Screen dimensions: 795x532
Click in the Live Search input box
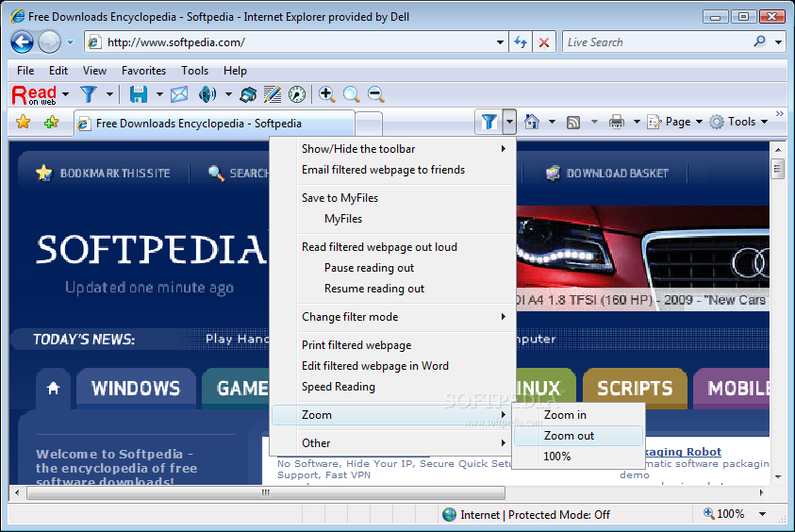[656, 42]
